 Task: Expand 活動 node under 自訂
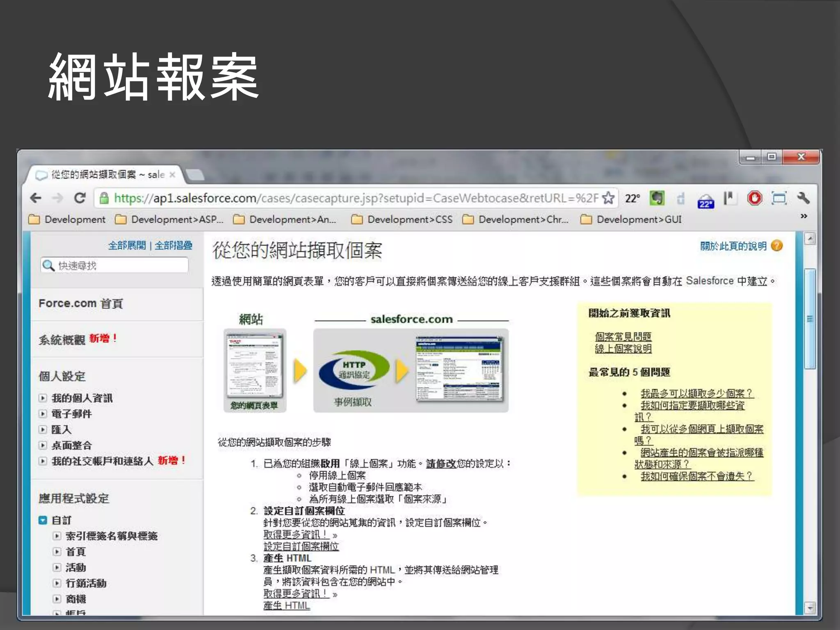(57, 567)
